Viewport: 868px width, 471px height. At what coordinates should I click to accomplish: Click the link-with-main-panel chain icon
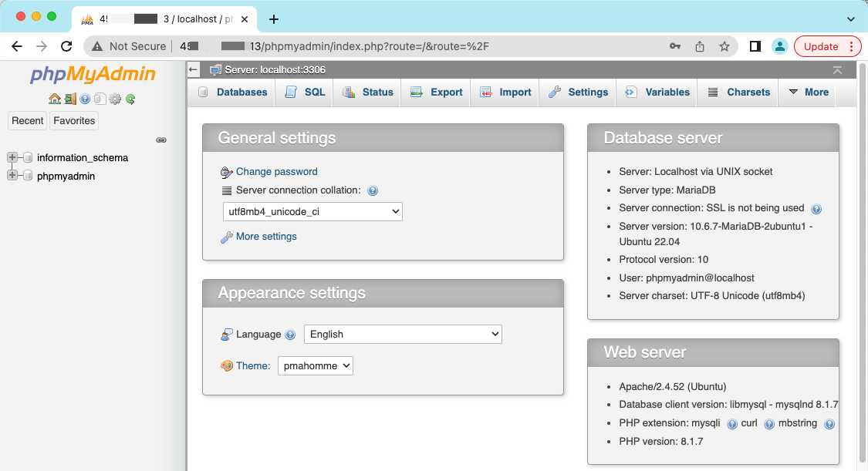click(161, 140)
